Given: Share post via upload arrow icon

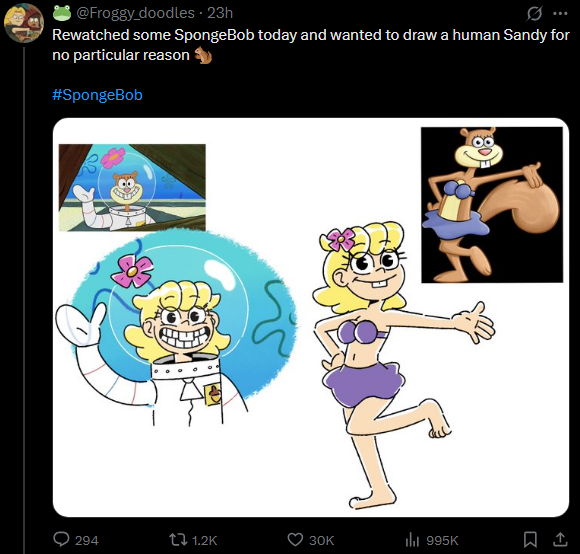Looking at the screenshot, I should (560, 539).
